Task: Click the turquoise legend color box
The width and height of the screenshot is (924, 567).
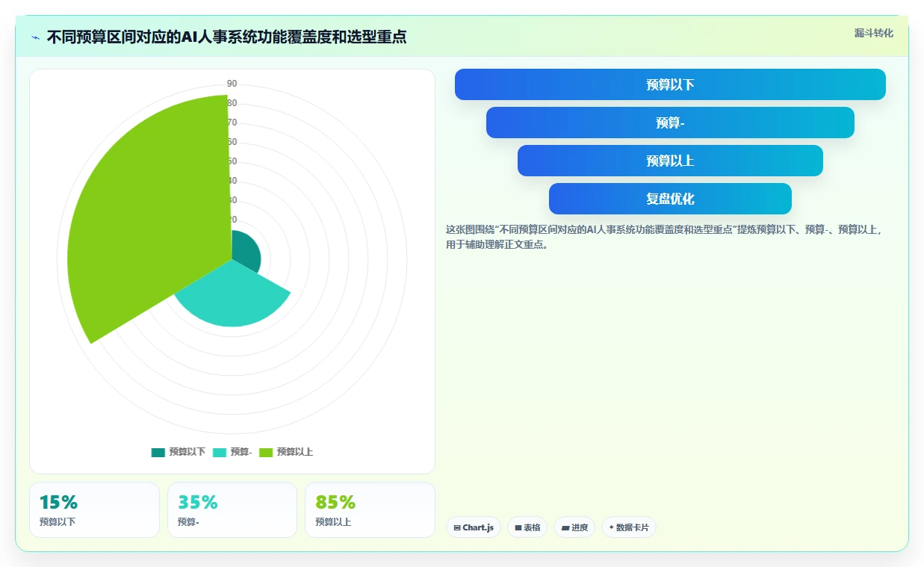Action: point(220,452)
